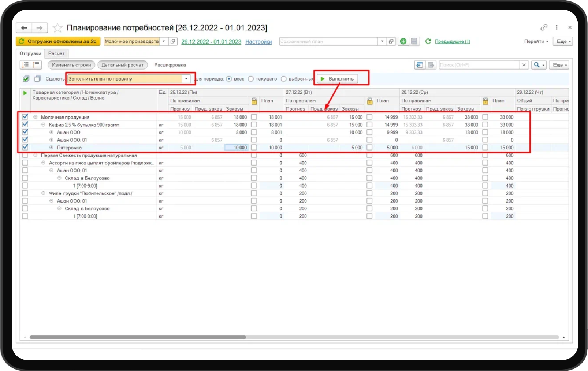588x371 pixels.
Task: Collapse the Филе грудки node
Action: click(x=43, y=193)
